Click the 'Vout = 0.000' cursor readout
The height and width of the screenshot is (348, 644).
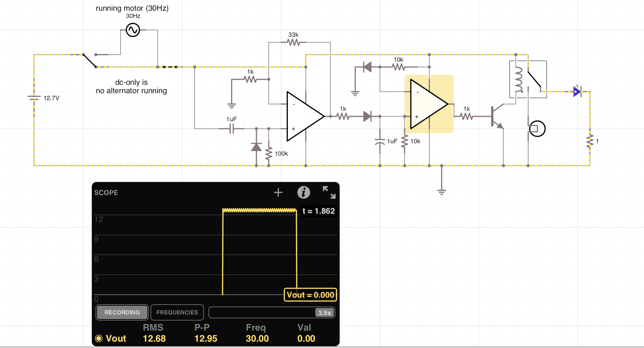310,295
